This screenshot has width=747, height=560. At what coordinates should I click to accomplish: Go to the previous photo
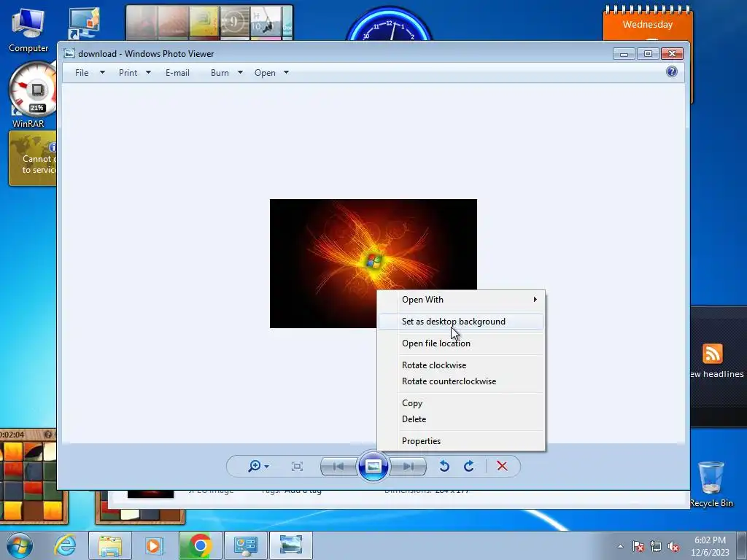coord(338,466)
